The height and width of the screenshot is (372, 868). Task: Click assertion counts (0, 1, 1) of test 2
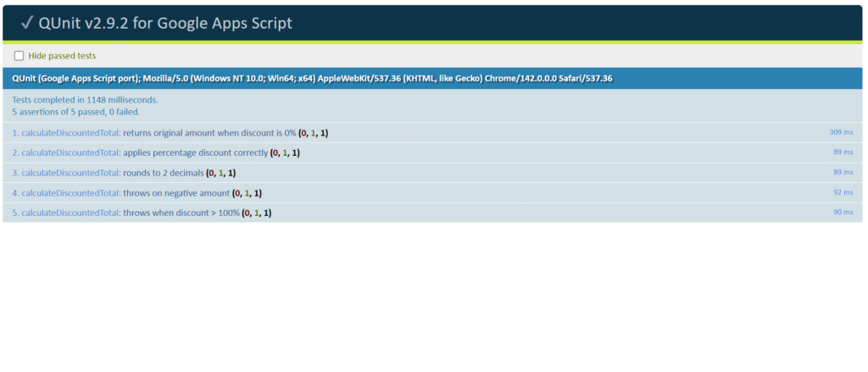285,153
